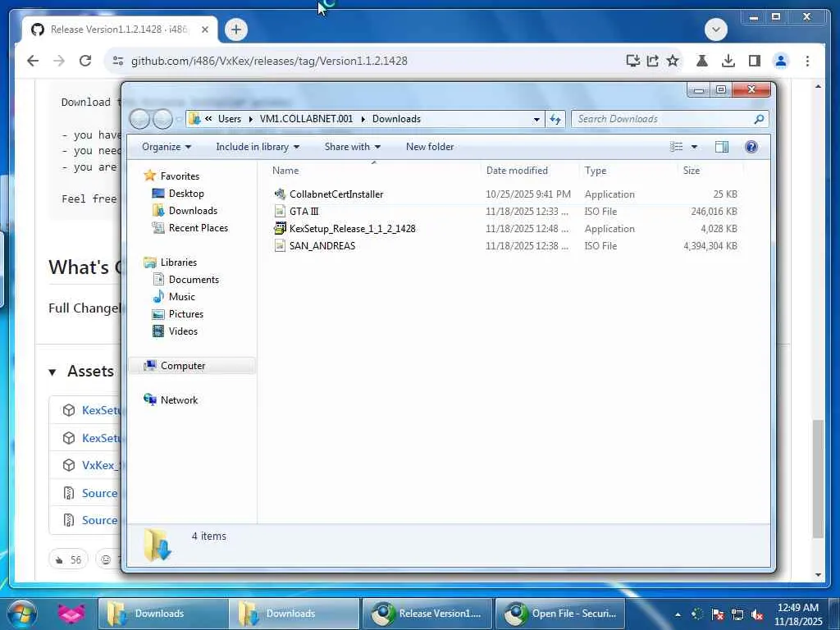
Task: Select Music library
Action: point(181,297)
